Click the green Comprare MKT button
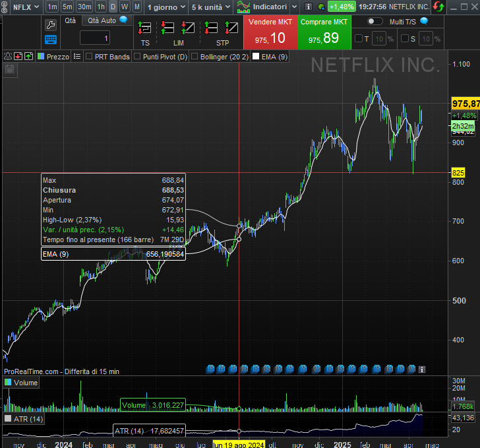Screen dimensions: 480x448 (x=323, y=32)
